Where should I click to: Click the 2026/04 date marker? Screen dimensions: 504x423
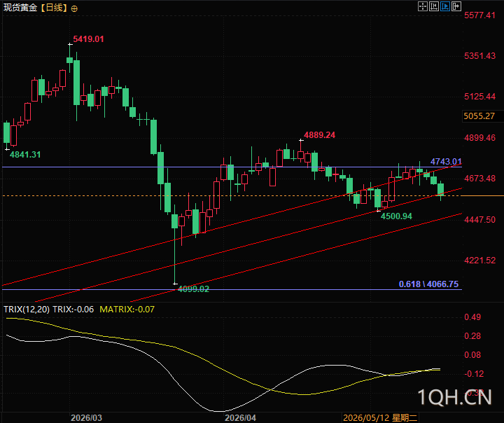click(240, 418)
